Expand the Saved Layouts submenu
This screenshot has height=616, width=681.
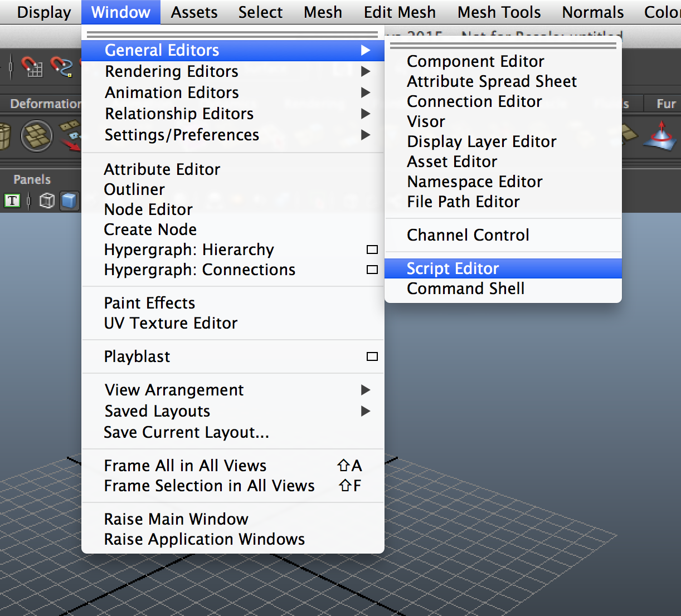pyautogui.click(x=157, y=411)
